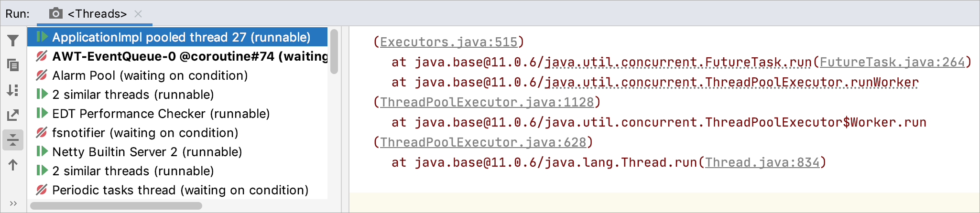The image size is (980, 213).
Task: Close the <Threads> tab
Action: point(138,14)
